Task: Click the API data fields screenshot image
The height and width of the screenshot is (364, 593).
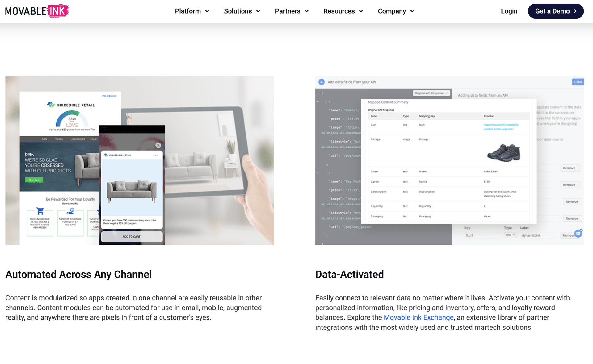Action: click(449, 160)
